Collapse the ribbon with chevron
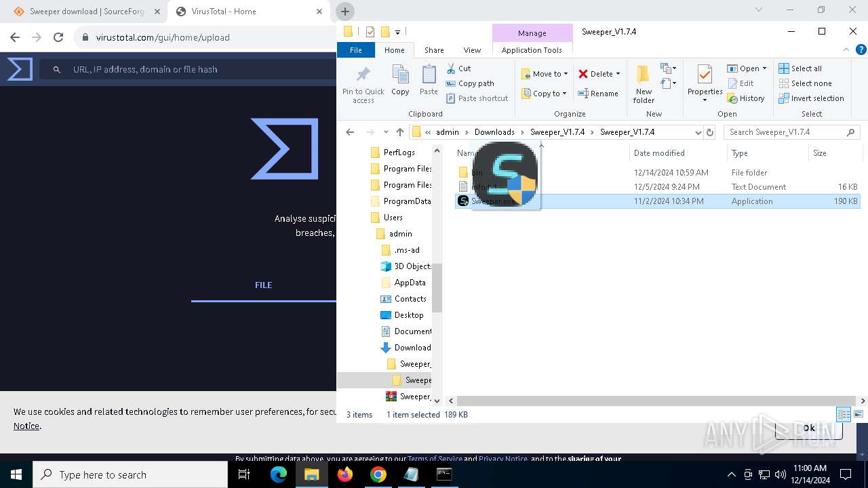This screenshot has width=868, height=488. [846, 49]
